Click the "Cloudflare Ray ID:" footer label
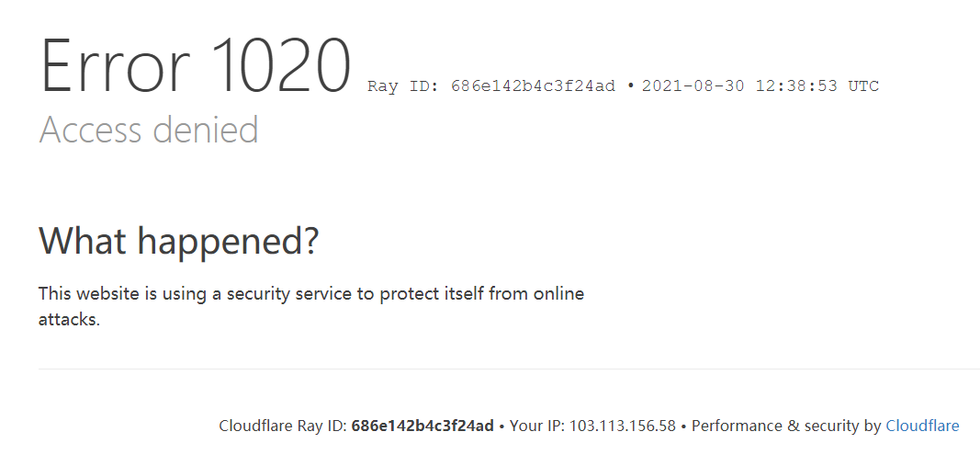The width and height of the screenshot is (980, 466). (283, 426)
